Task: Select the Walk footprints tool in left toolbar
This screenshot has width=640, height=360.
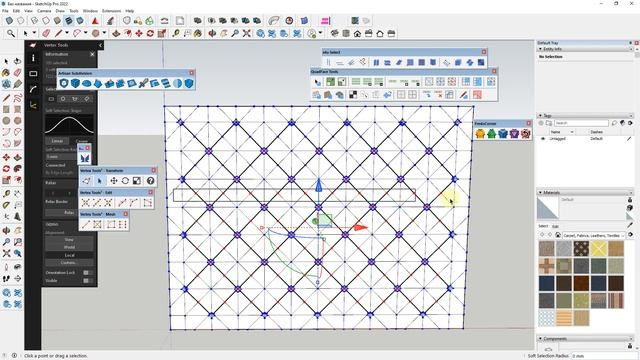Action: click(x=6, y=278)
